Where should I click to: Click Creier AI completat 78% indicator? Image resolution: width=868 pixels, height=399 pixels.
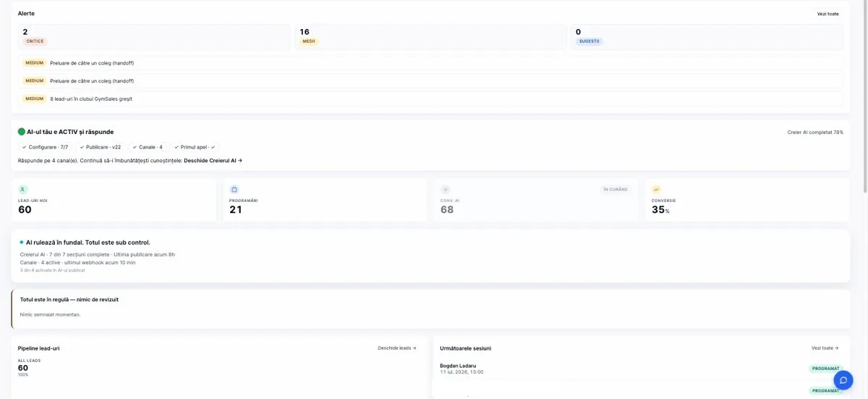815,133
